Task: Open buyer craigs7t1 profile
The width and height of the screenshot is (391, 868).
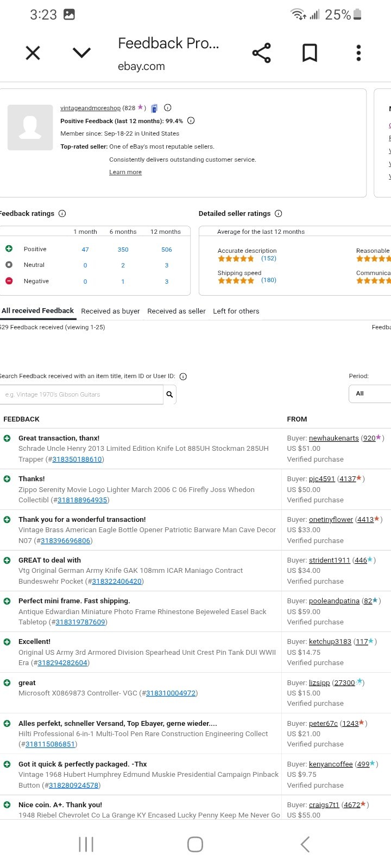Action: (x=324, y=805)
